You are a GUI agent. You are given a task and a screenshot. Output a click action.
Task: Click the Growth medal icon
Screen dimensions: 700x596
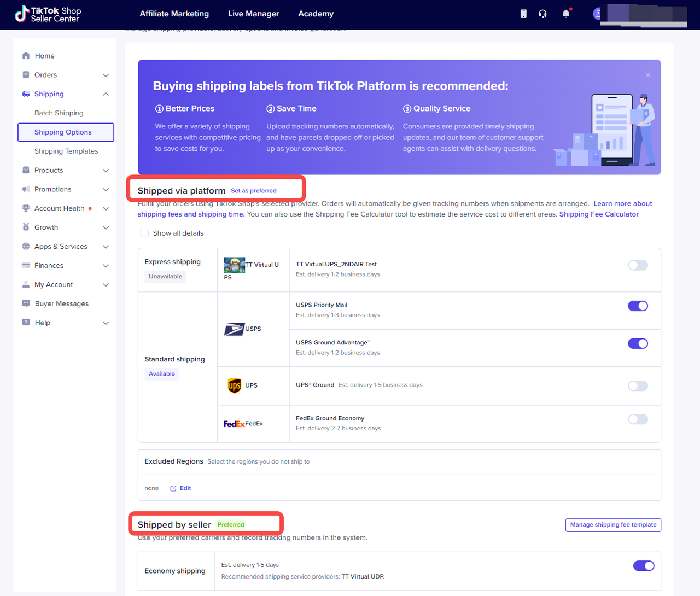point(26,227)
